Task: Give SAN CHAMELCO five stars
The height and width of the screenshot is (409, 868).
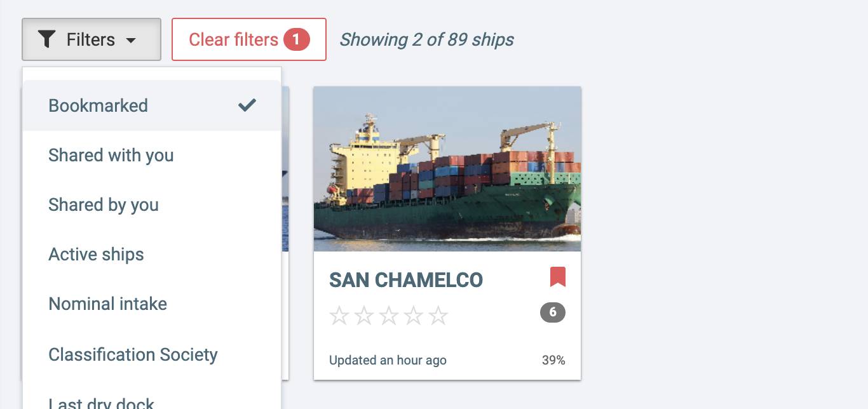Action: click(x=438, y=316)
